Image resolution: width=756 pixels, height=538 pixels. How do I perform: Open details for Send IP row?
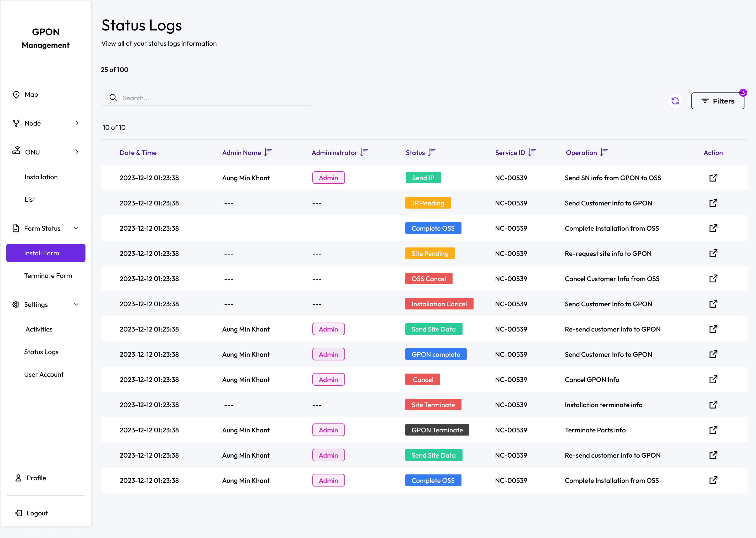pyautogui.click(x=713, y=178)
